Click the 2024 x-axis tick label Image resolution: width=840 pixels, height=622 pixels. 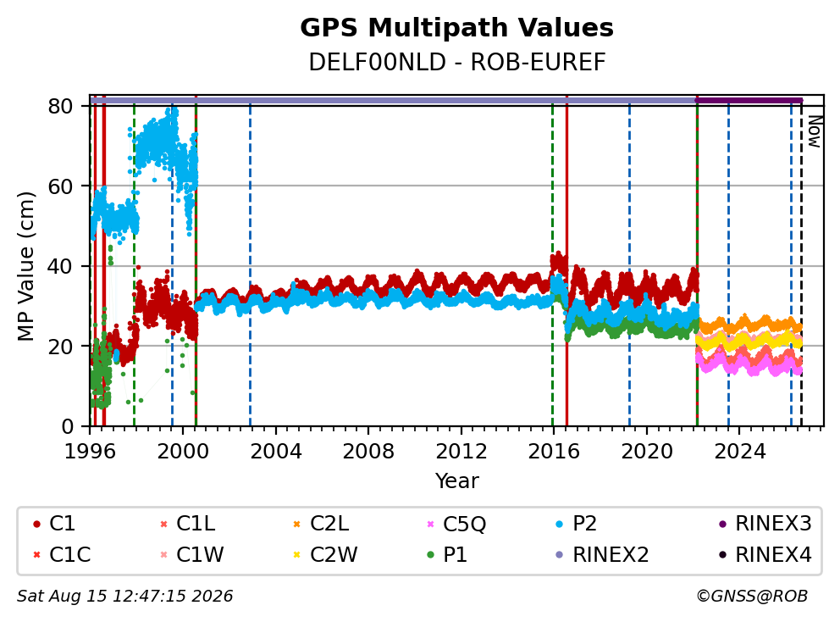pyautogui.click(x=740, y=452)
